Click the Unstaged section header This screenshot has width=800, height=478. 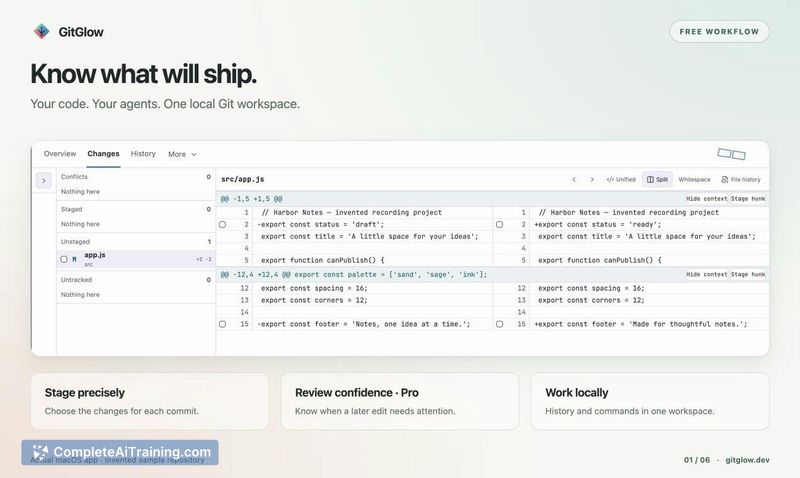136,241
